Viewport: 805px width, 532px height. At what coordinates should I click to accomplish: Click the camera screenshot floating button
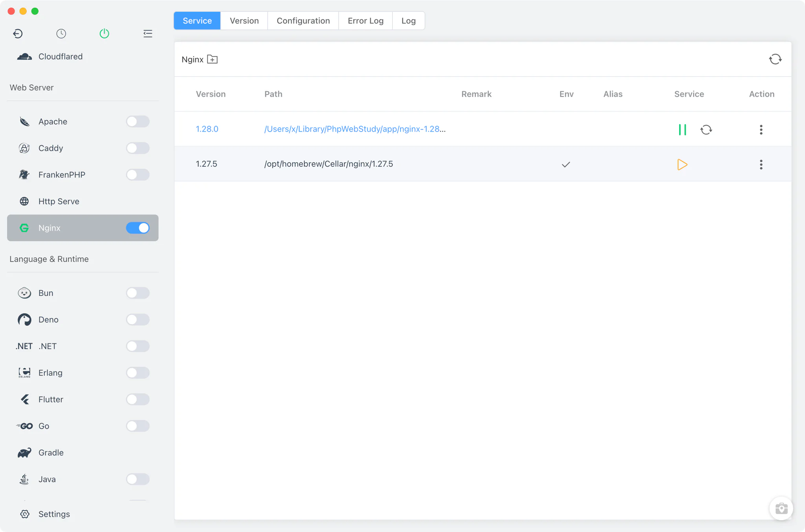coord(781,508)
